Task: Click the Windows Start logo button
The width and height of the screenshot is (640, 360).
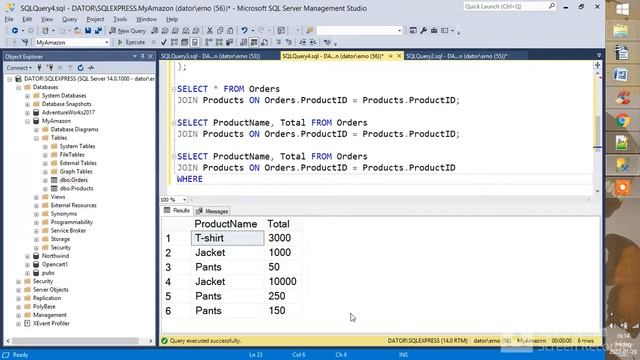Action: [622, 9]
